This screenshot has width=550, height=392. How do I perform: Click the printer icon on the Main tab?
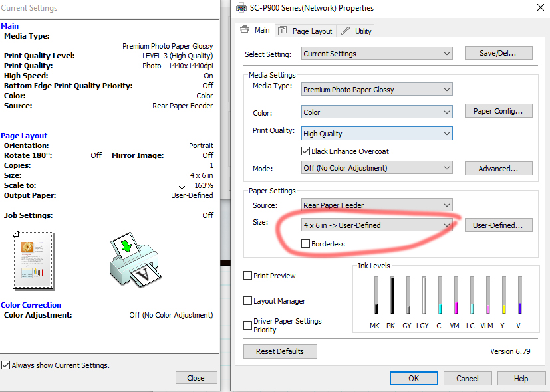coord(245,29)
